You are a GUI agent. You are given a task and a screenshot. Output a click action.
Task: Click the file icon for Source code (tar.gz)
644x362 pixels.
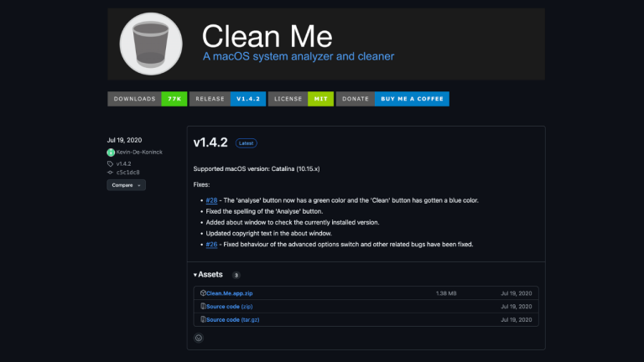coord(203,319)
